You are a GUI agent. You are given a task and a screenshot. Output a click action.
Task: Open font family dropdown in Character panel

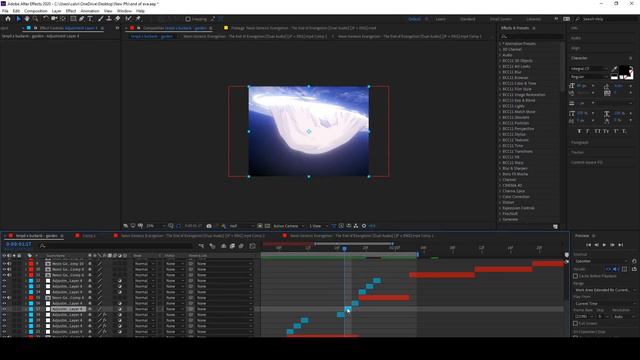point(589,69)
